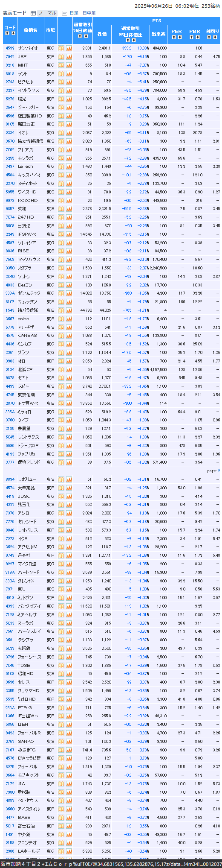This screenshot has height=868, width=222.
Task: Open book icon for JSP row
Action: click(x=61, y=56)
